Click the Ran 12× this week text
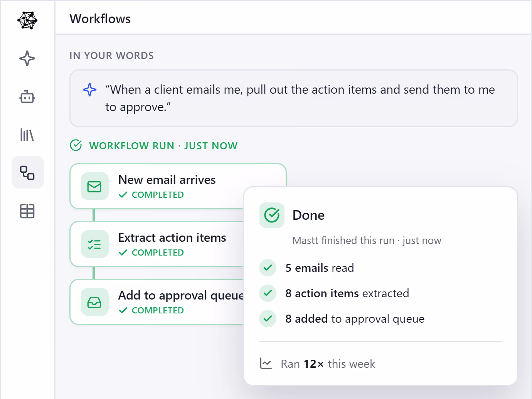This screenshot has height=399, width=532. [328, 364]
